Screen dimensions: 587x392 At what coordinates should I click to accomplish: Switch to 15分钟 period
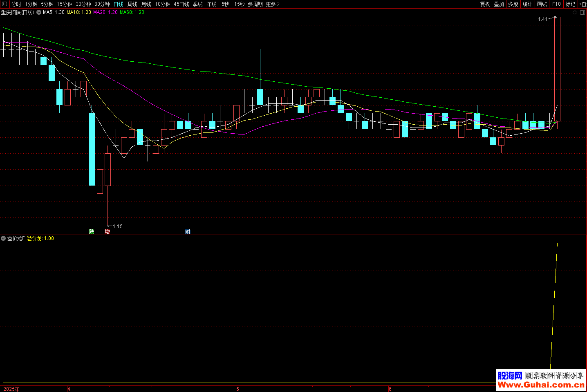[65, 4]
